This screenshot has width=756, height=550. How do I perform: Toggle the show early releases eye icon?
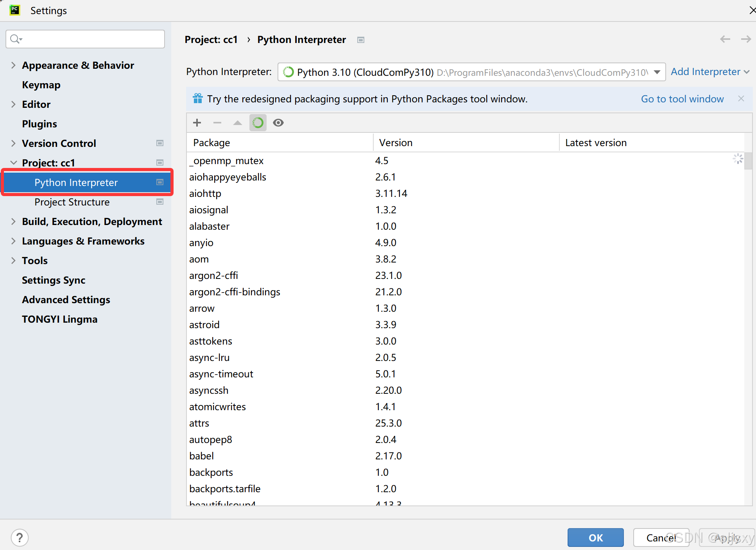point(278,123)
